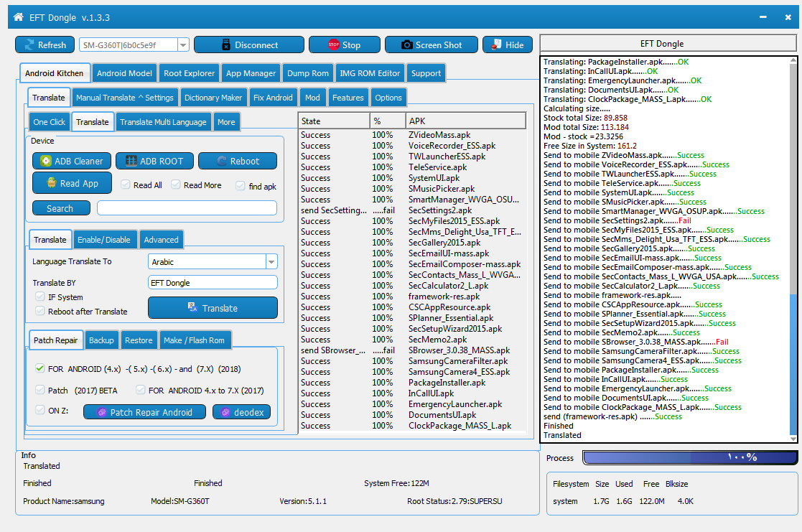Enable Patch (2017) BETA checkbox

tap(40, 390)
